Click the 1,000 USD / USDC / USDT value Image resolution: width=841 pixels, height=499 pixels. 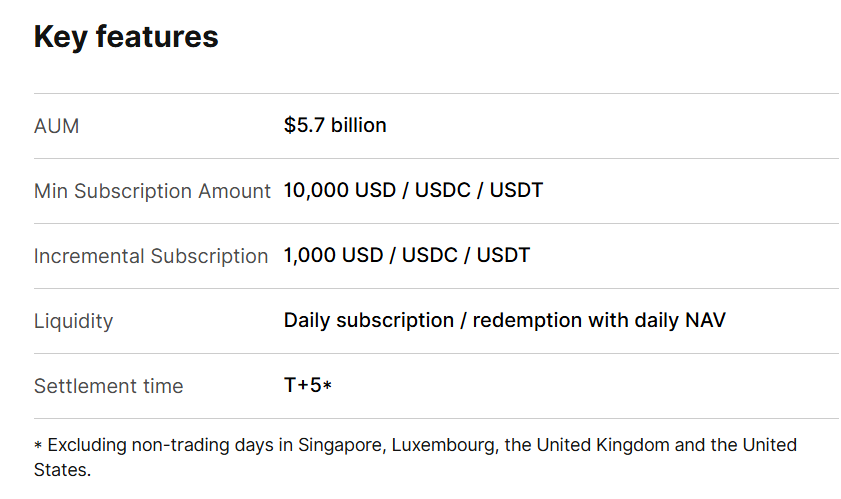pyautogui.click(x=406, y=255)
